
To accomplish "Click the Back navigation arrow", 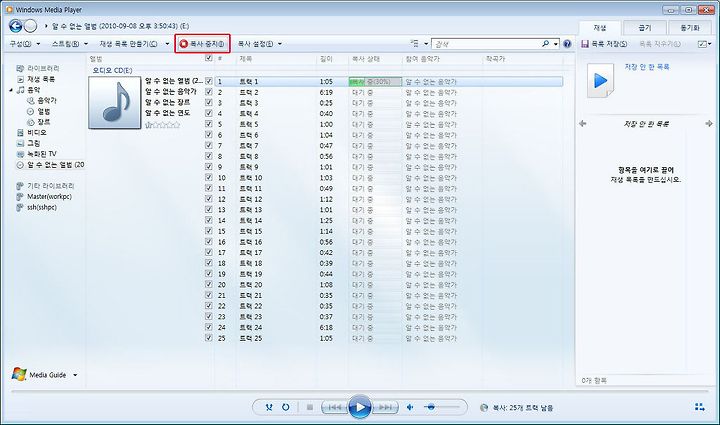I will [16, 26].
